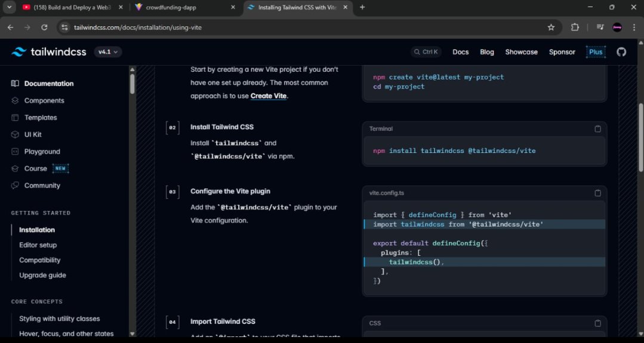Open the Chrome profile avatar

point(617,27)
